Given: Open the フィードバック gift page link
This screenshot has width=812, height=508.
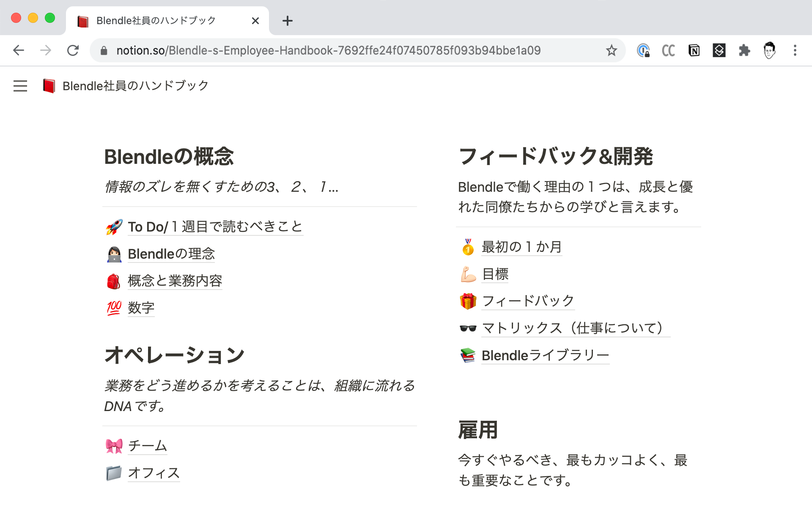Looking at the screenshot, I should 527,301.
